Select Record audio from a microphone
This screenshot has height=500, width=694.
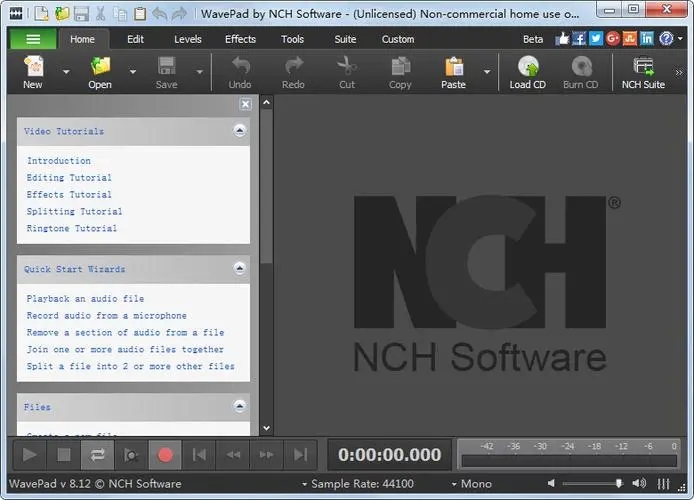point(106,316)
